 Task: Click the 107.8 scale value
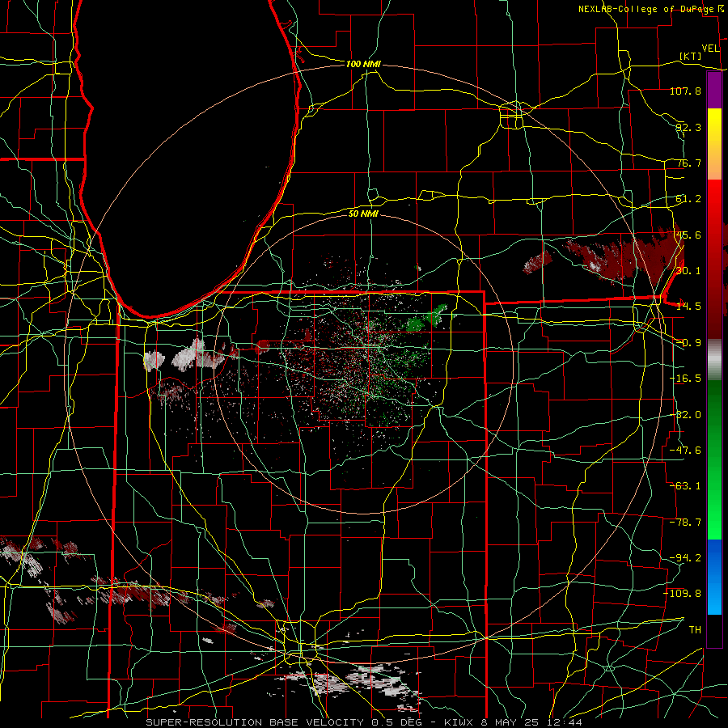coord(685,91)
